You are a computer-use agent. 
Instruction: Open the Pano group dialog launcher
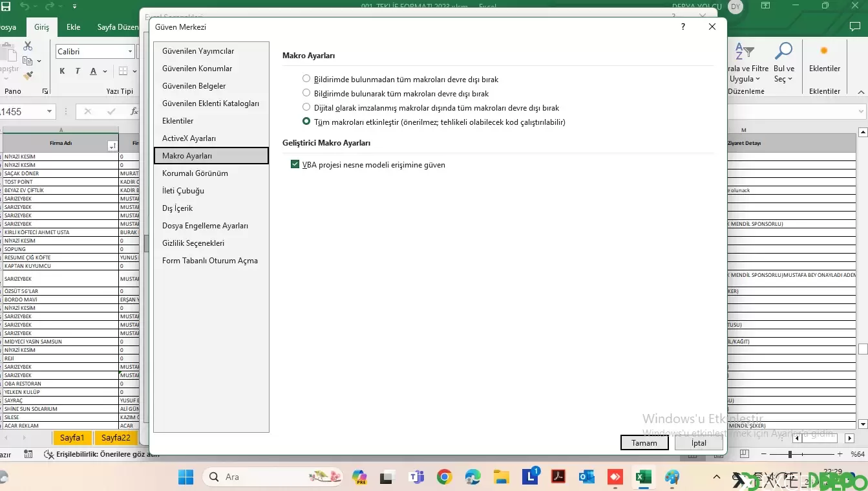[x=45, y=92]
